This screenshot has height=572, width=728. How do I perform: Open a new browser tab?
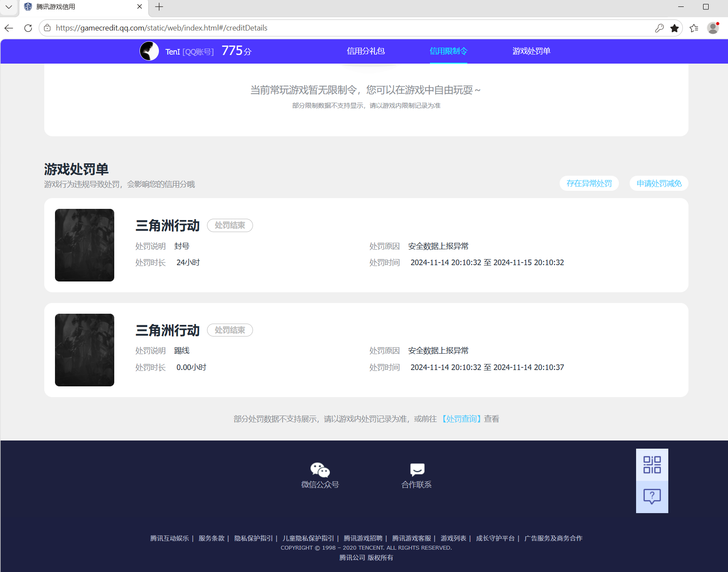coord(159,7)
